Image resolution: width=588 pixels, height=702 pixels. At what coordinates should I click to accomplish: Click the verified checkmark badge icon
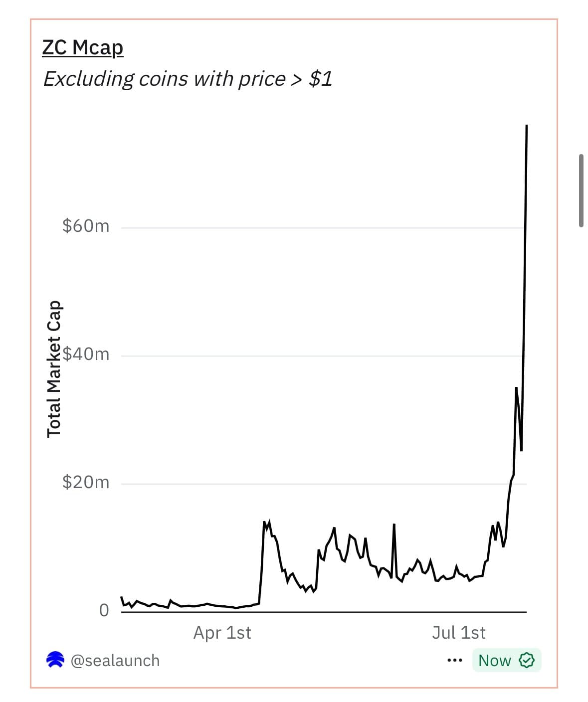(x=527, y=660)
